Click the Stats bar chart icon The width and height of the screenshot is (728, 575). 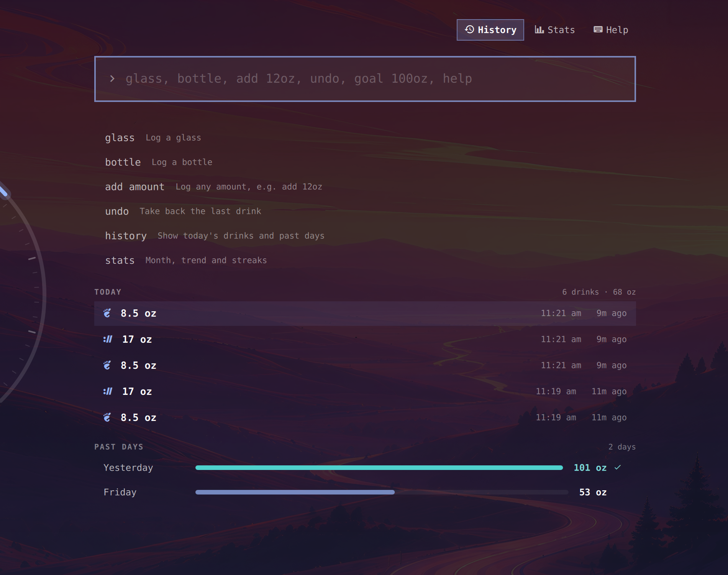539,30
